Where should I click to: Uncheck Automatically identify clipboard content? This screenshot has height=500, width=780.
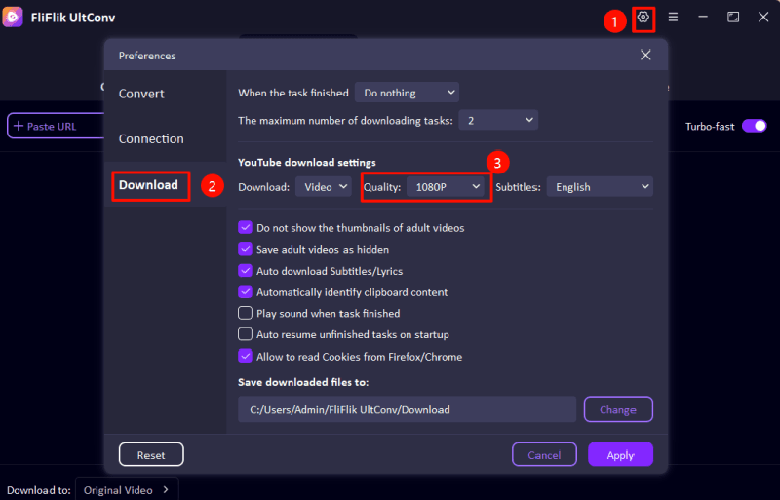pos(245,292)
